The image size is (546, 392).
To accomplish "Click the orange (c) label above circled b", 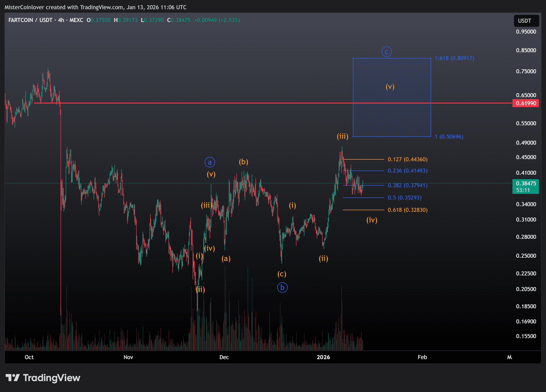I will coord(282,274).
